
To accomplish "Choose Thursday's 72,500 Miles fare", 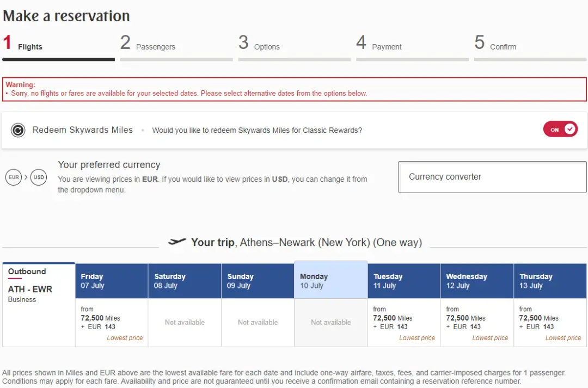I will click(550, 323).
